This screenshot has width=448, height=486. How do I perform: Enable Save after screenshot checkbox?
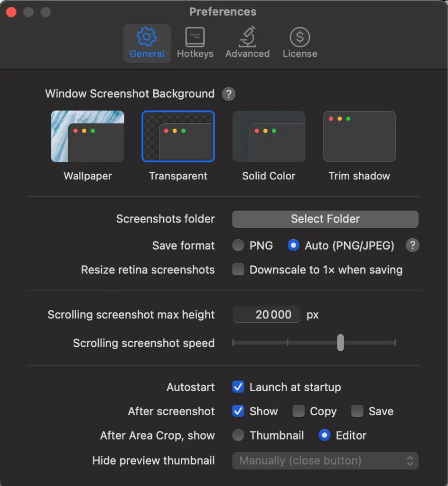coord(357,411)
